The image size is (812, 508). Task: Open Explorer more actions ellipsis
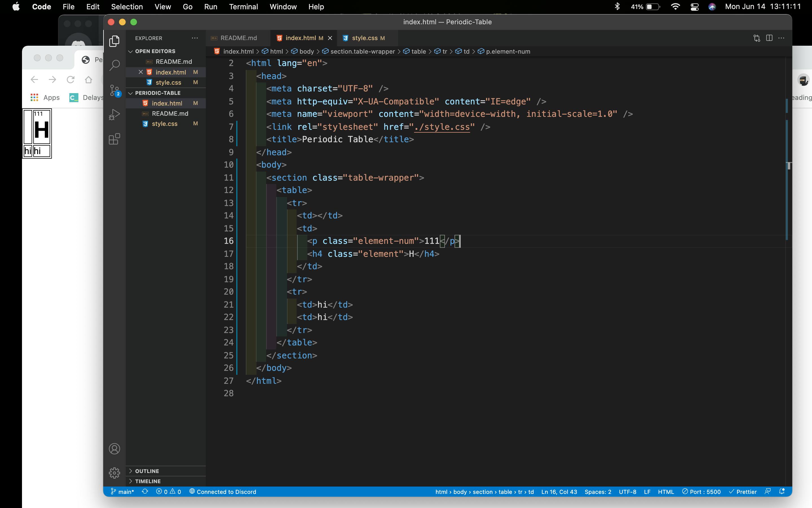[x=195, y=38]
